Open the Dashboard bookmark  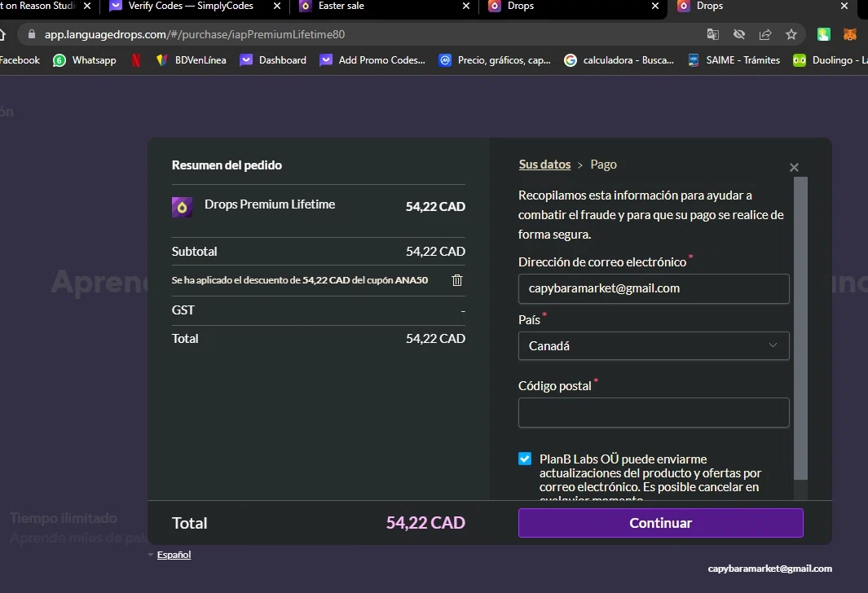pyautogui.click(x=273, y=60)
